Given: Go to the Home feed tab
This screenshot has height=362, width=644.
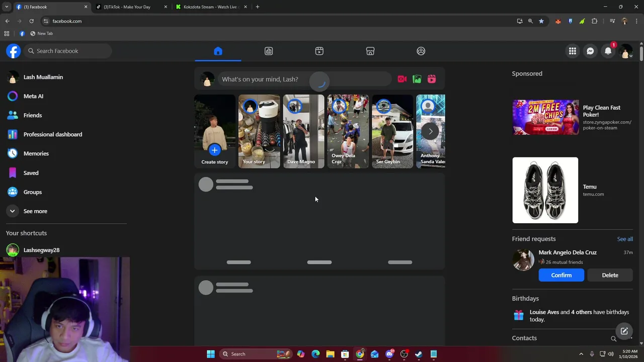Looking at the screenshot, I should coord(218,51).
